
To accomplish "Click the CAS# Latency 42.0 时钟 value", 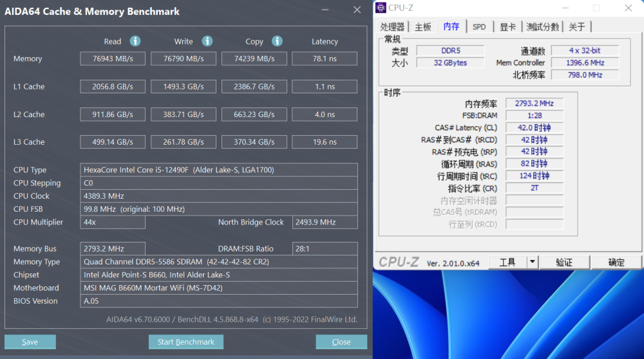I will 535,127.
